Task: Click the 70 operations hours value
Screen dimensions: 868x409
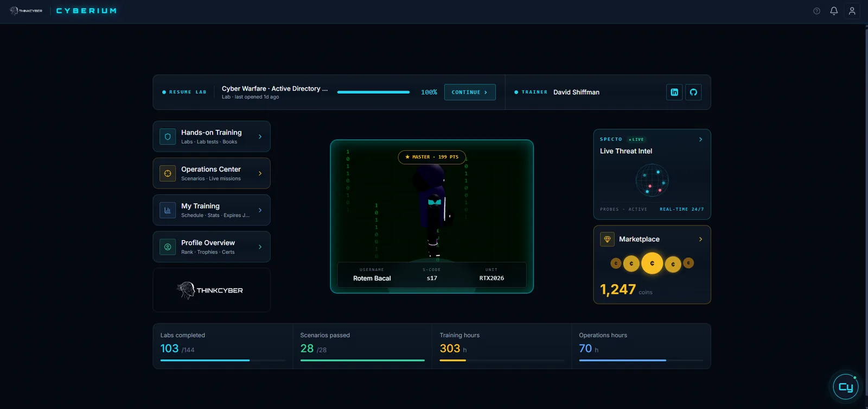Action: pos(585,349)
